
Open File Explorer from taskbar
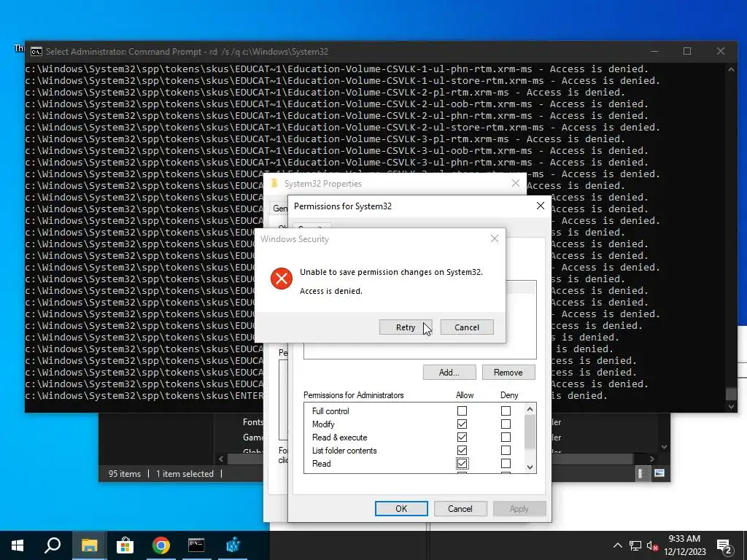(x=89, y=545)
